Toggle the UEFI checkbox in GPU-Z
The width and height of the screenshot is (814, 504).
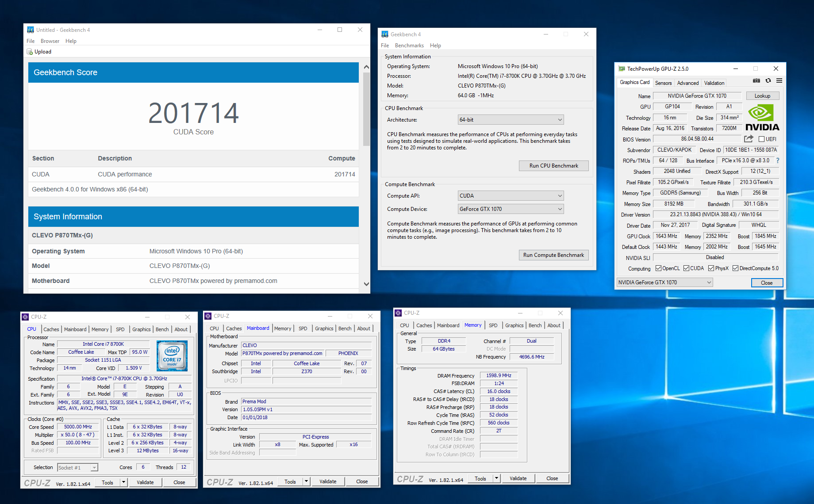(761, 139)
